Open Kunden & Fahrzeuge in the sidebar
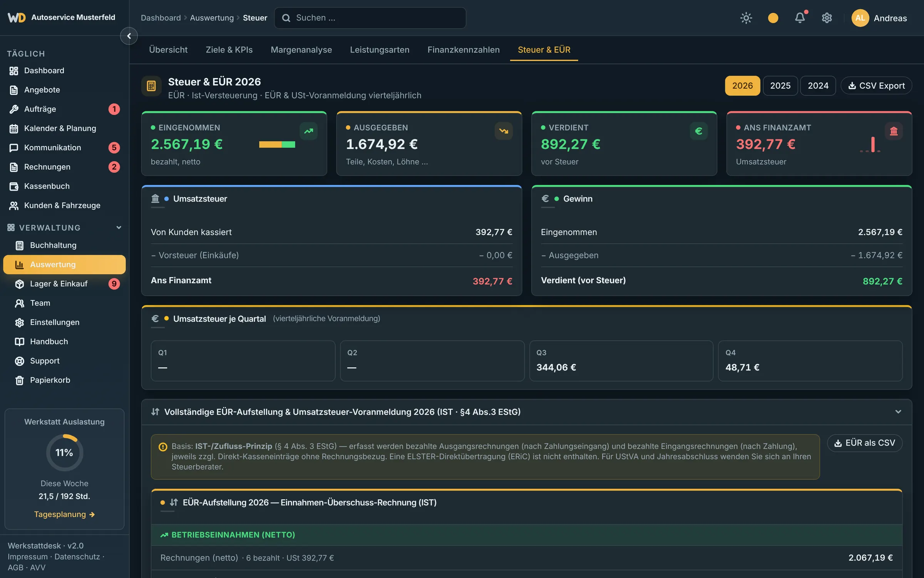 (x=64, y=205)
